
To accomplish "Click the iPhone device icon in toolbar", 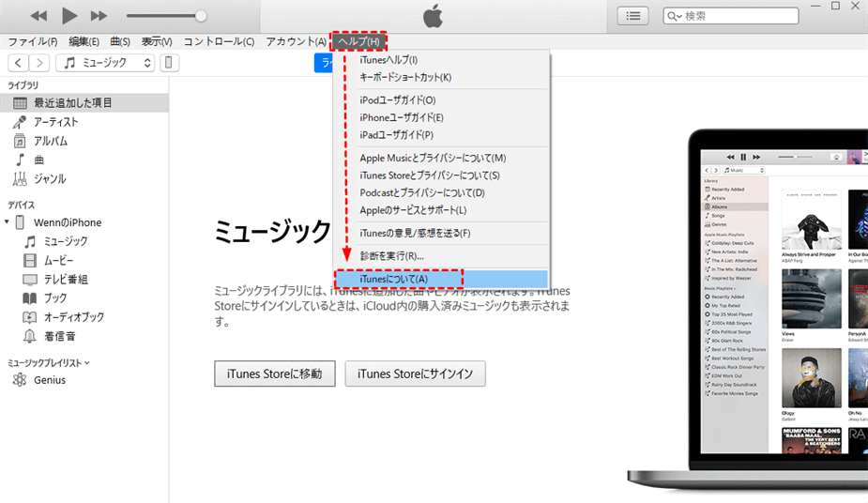I will coord(169,63).
